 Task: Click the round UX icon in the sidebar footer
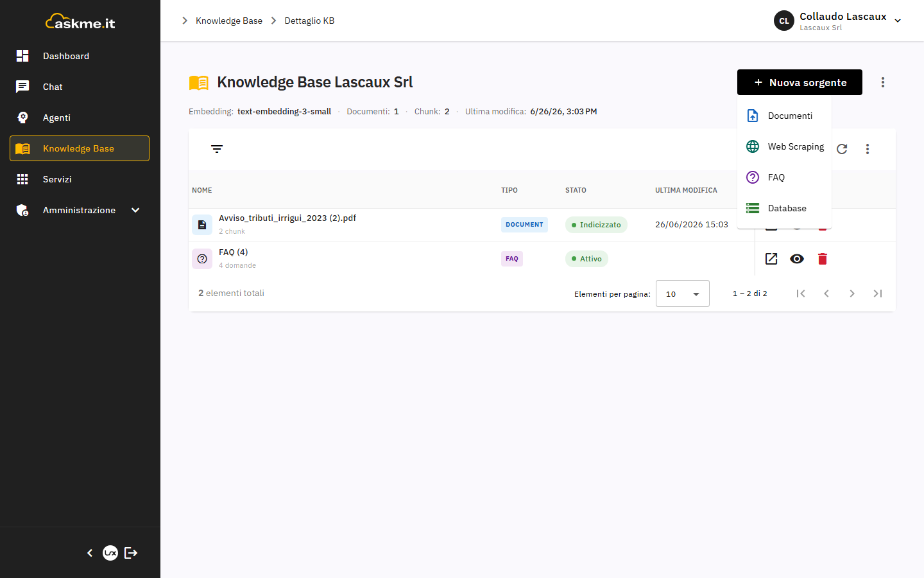[x=110, y=553]
